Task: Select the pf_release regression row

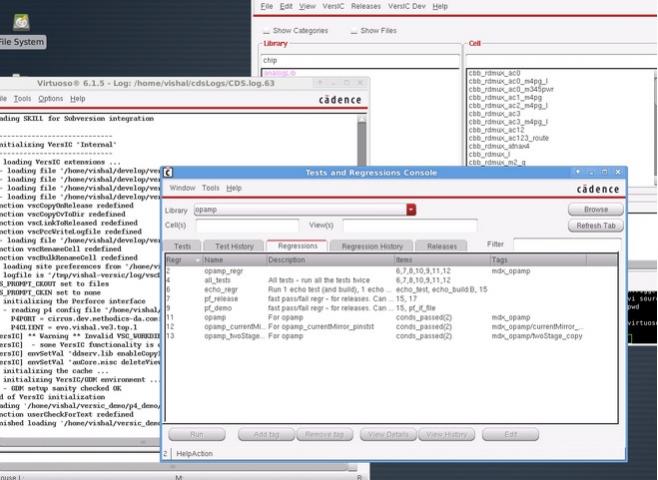Action: pyautogui.click(x=391, y=299)
